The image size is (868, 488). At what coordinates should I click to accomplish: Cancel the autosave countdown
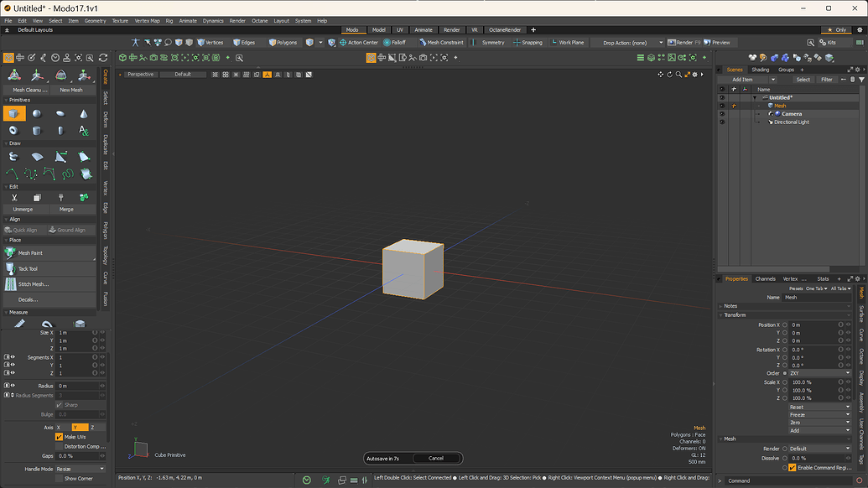coord(436,458)
